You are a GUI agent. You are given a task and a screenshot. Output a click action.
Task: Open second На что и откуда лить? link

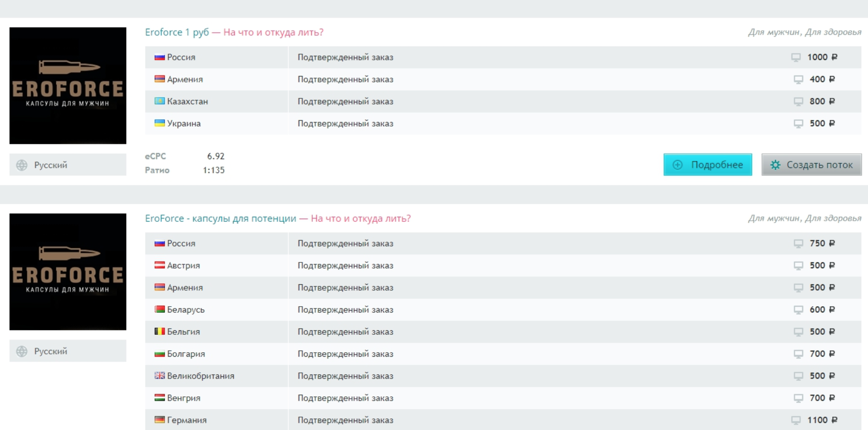click(x=361, y=218)
